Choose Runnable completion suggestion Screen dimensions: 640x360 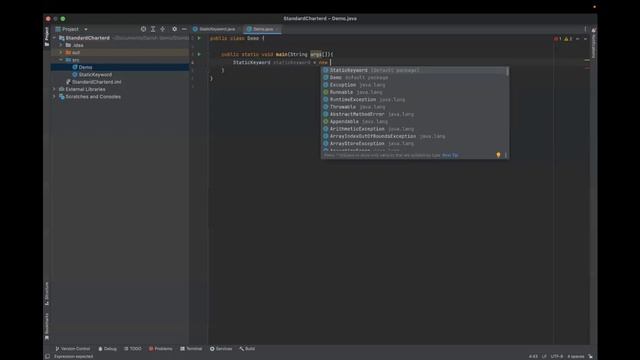[414, 92]
